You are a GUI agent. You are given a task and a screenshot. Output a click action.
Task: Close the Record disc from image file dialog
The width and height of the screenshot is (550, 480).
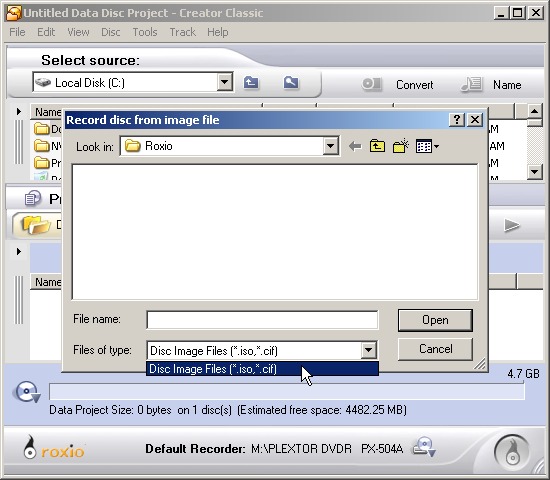(x=475, y=120)
